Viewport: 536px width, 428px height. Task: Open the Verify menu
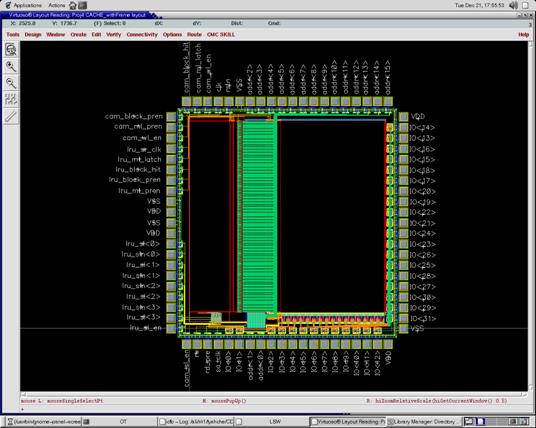click(x=113, y=35)
